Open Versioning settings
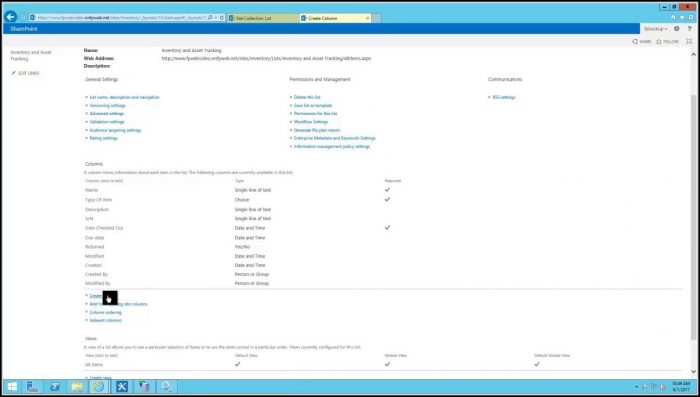The image size is (700, 397). point(107,106)
